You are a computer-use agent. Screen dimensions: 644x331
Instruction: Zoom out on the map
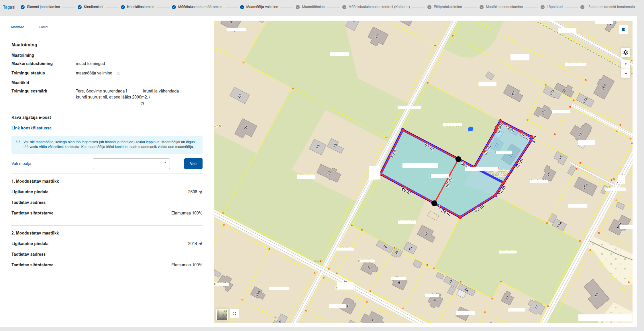tap(626, 74)
